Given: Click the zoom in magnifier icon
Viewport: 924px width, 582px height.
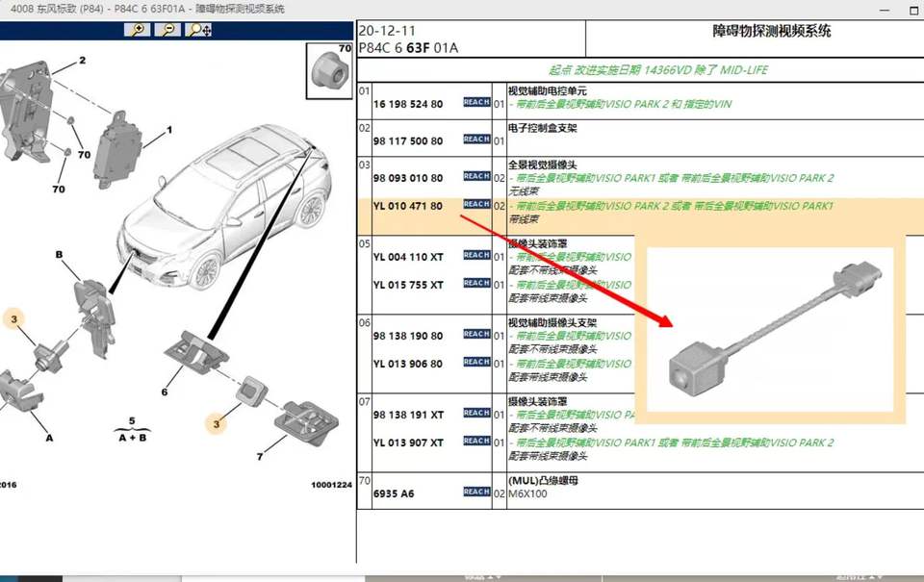Looking at the screenshot, I should coord(140,30).
